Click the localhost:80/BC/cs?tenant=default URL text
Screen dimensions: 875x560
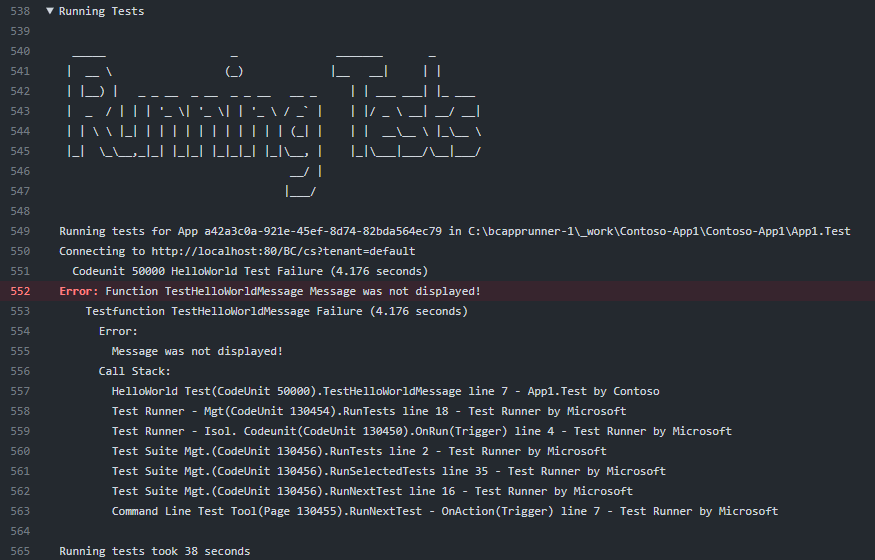coord(283,251)
